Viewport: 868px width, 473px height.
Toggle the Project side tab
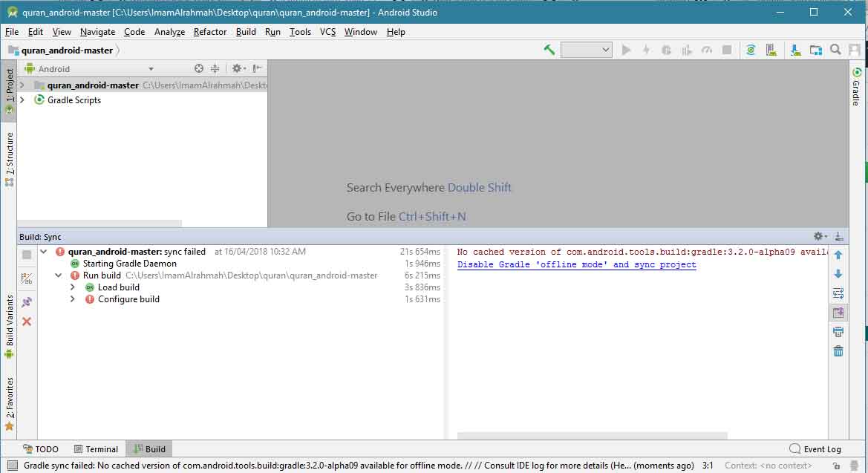point(10,91)
